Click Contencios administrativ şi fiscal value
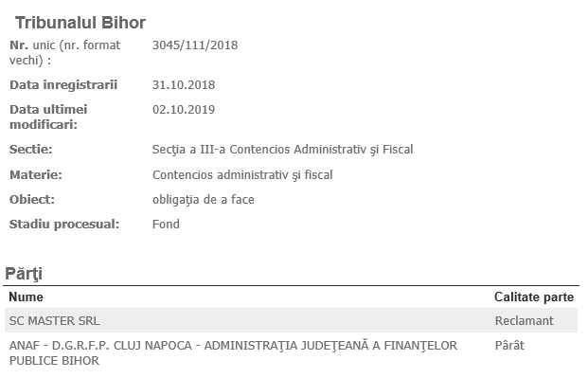 point(242,175)
